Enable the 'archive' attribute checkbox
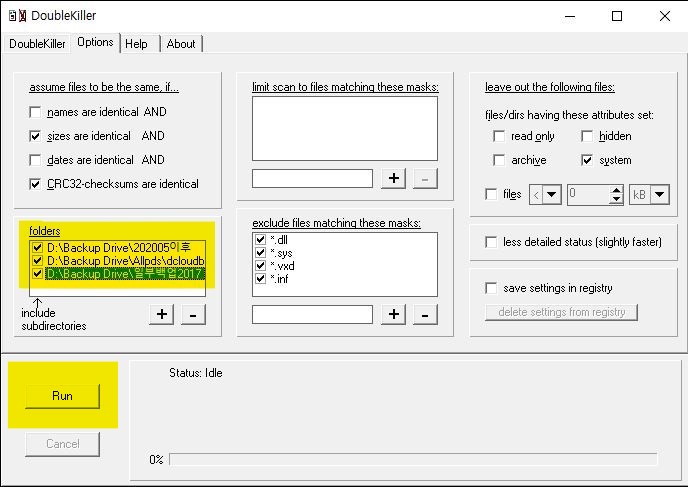The width and height of the screenshot is (688, 487). tap(499, 160)
